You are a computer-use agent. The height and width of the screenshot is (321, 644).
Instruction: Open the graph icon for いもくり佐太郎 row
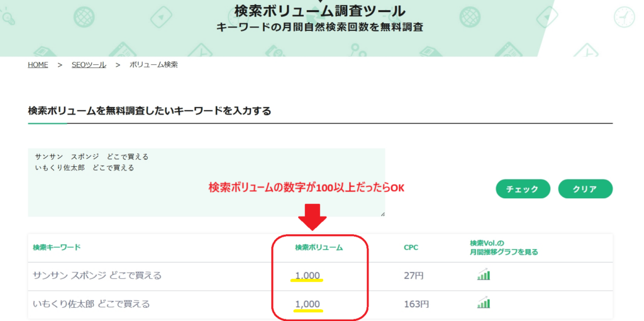[483, 303]
